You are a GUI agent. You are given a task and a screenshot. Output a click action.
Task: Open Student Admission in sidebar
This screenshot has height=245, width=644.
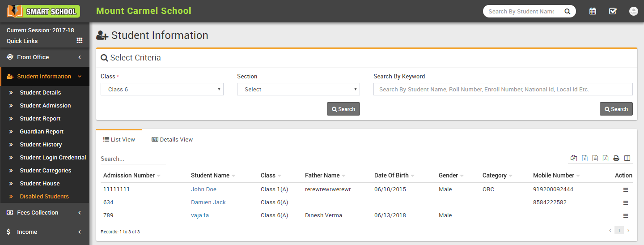click(45, 106)
